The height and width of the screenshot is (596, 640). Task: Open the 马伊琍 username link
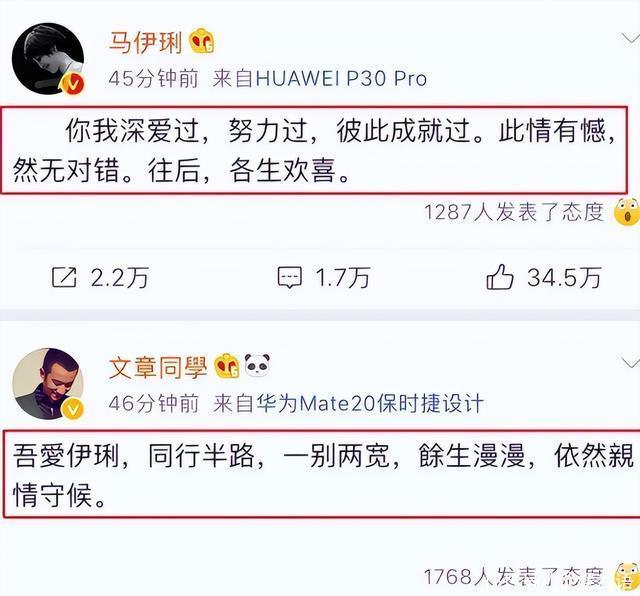tap(145, 42)
